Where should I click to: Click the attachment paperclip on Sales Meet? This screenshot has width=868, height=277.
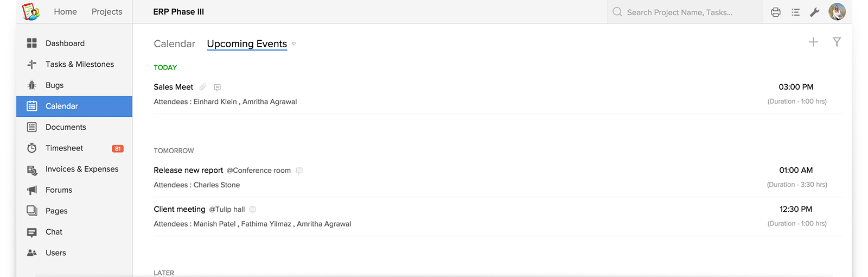(x=203, y=87)
